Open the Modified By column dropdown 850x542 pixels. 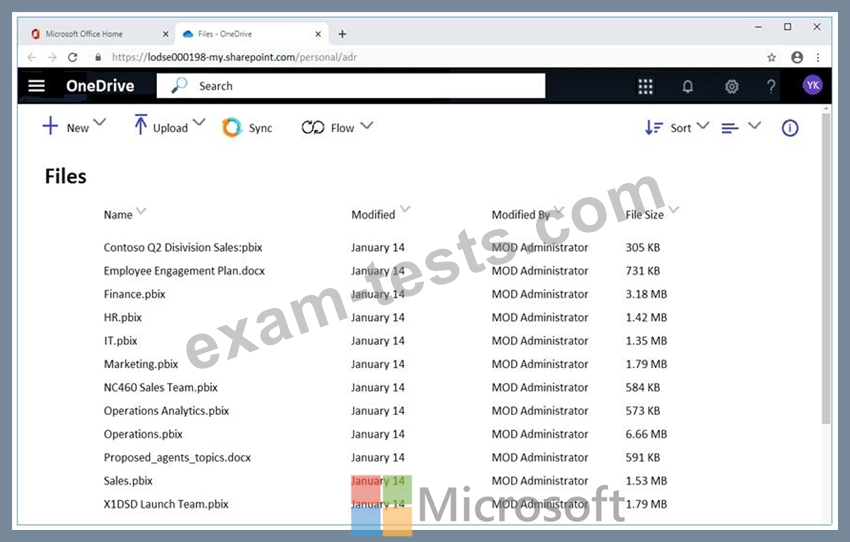coord(559,210)
